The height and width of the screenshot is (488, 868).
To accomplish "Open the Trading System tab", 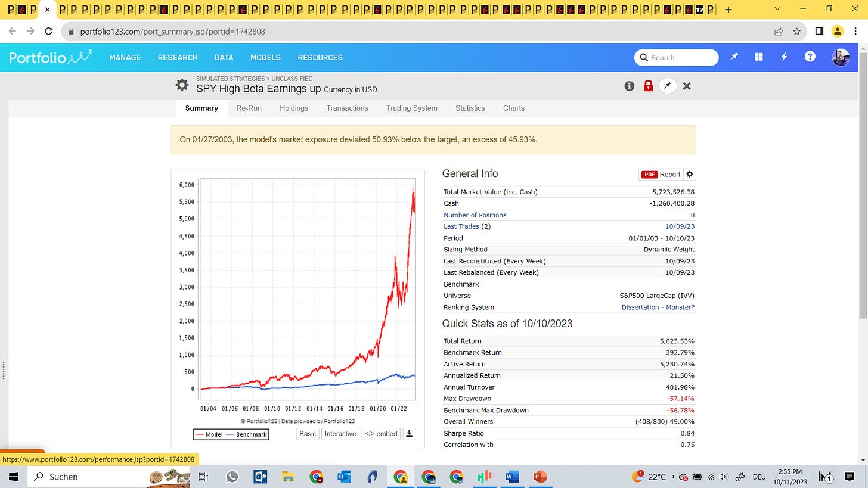I will [x=411, y=108].
